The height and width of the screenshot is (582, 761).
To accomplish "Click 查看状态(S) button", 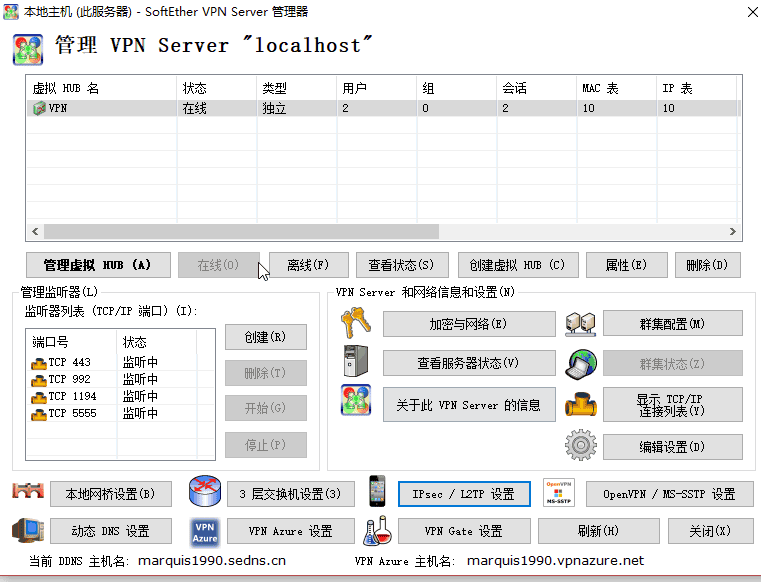I will [x=402, y=265].
